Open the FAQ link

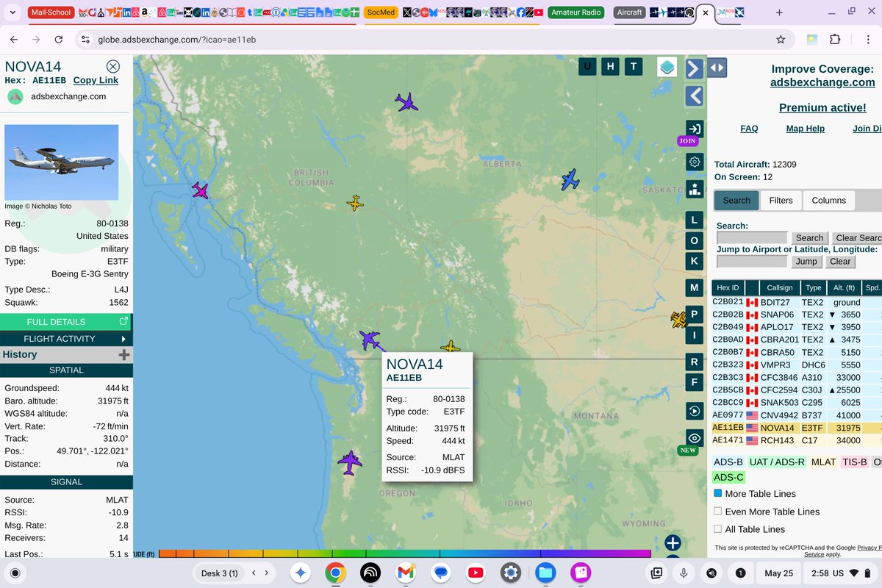click(749, 129)
